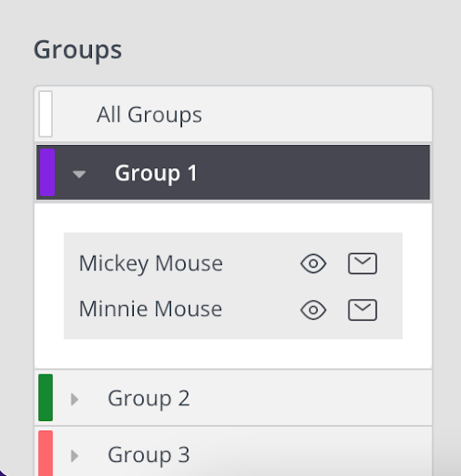Image resolution: width=461 pixels, height=476 pixels.
Task: Click the envelope icon for Mickey Mouse
Action: pos(362,263)
